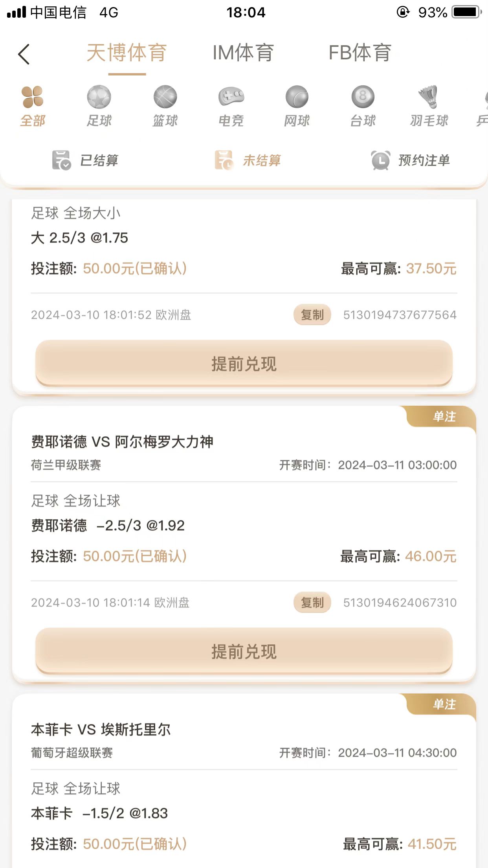Show 未结算 unsettled bets

248,160
